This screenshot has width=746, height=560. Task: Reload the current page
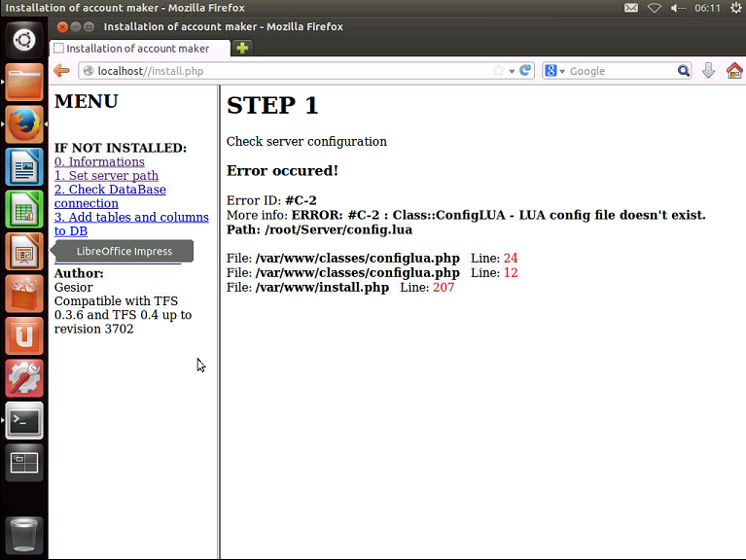tap(525, 71)
